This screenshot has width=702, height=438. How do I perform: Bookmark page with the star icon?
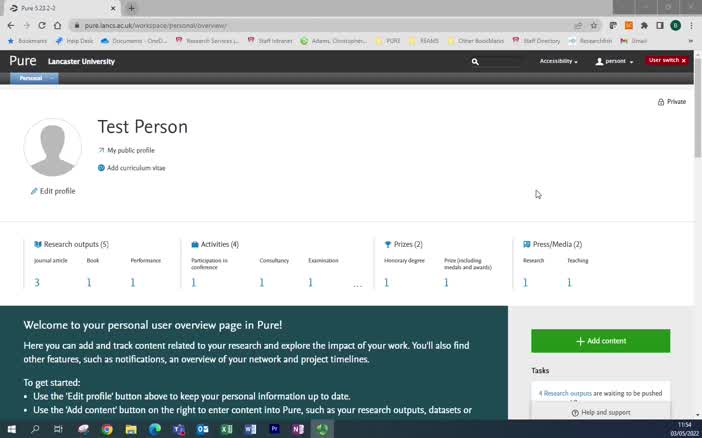point(594,26)
